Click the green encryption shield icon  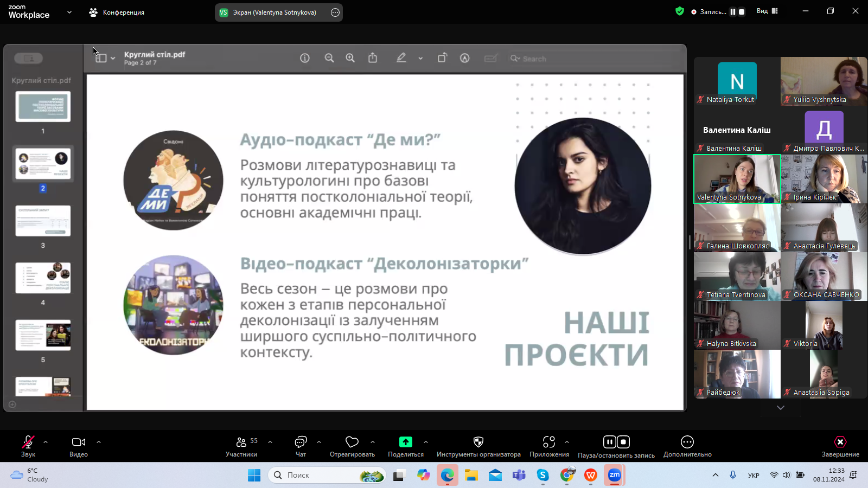(x=679, y=11)
